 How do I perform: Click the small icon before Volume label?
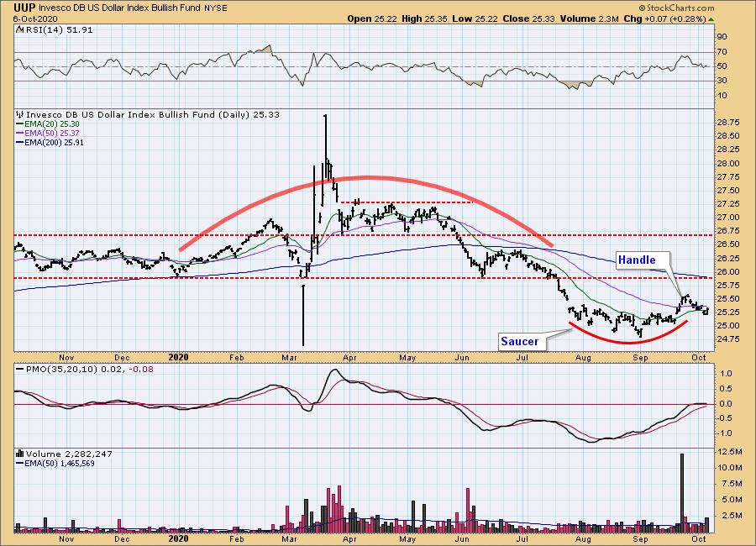tap(19, 453)
